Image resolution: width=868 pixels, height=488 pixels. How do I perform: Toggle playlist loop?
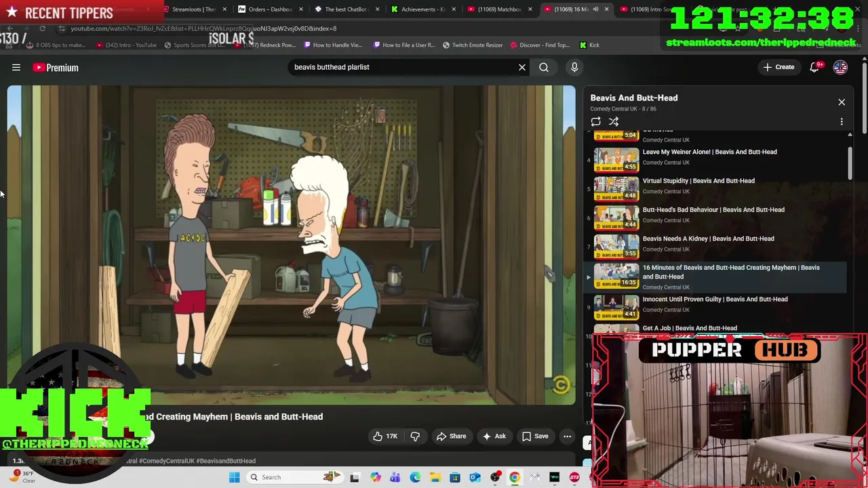tap(595, 122)
